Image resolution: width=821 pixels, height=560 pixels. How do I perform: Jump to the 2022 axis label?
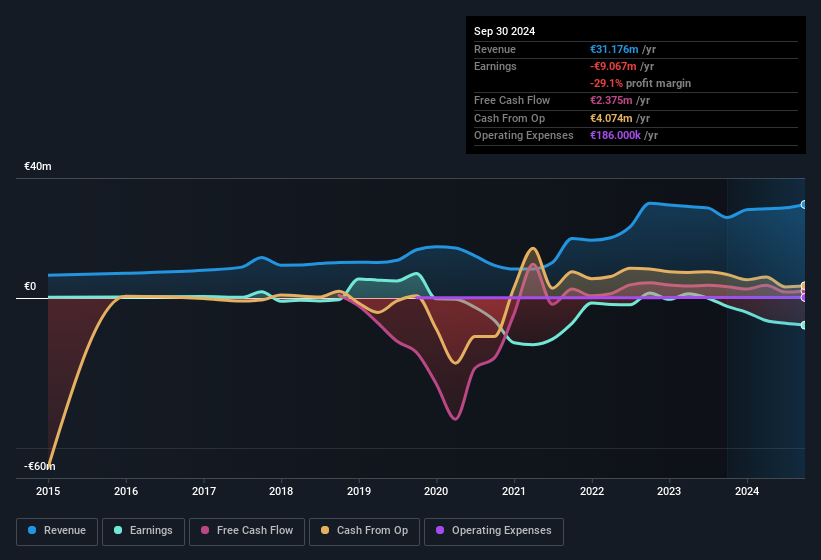pos(592,491)
